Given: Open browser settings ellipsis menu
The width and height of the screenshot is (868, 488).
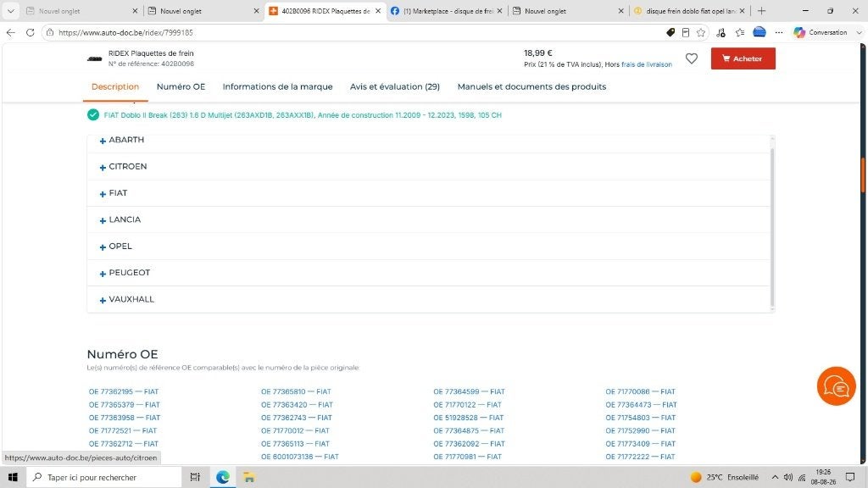Looking at the screenshot, I should click(779, 33).
